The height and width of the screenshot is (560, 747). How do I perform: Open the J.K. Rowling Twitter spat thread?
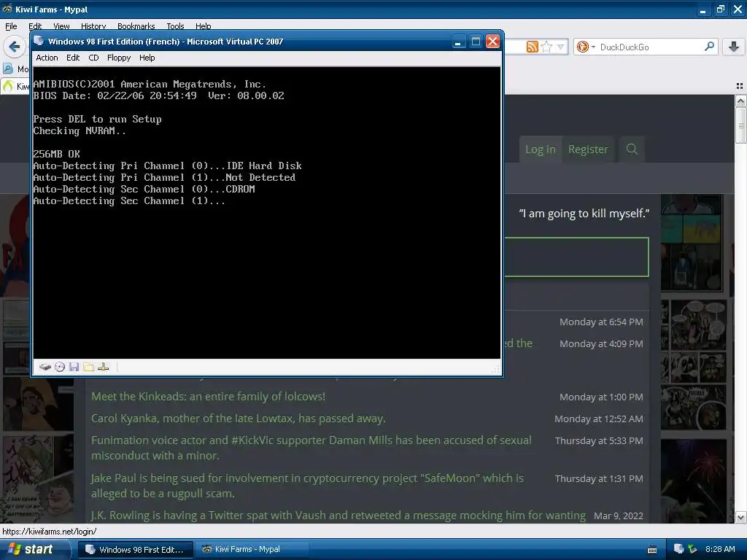click(338, 516)
